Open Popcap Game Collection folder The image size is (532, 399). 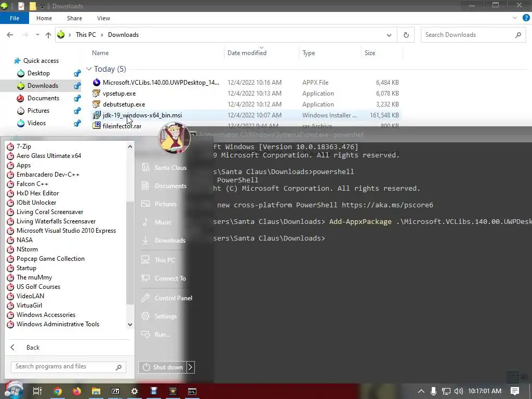pyautogui.click(x=46, y=259)
